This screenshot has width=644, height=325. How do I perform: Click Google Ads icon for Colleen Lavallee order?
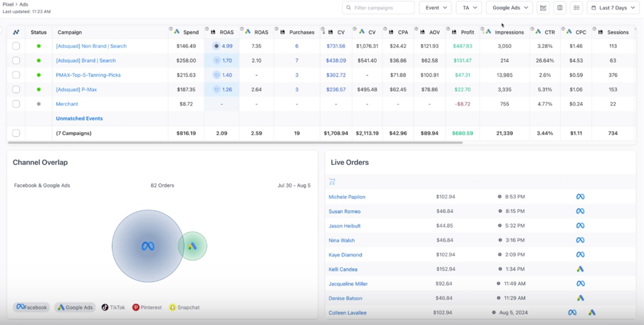592,312
